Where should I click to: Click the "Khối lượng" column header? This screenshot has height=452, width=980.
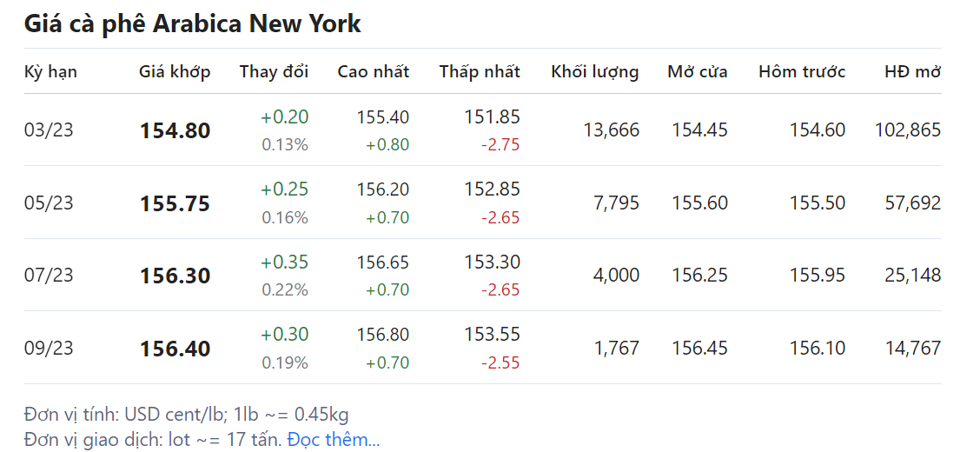tap(595, 71)
